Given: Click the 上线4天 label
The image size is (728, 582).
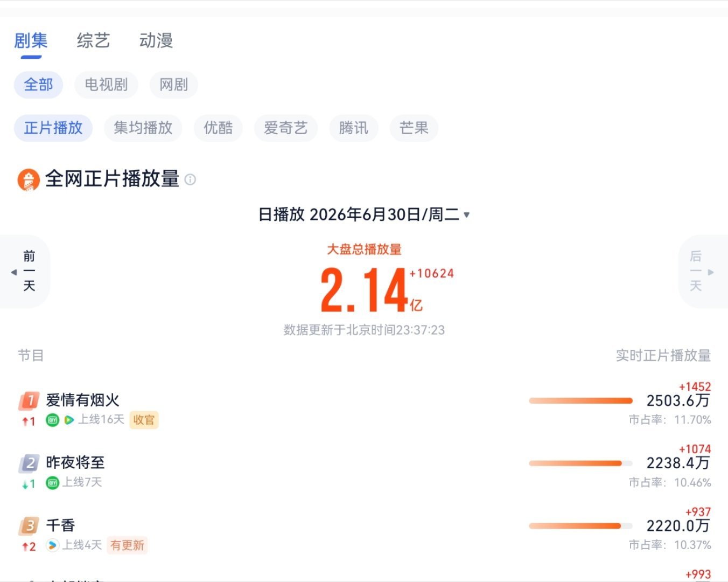Looking at the screenshot, I should [82, 545].
